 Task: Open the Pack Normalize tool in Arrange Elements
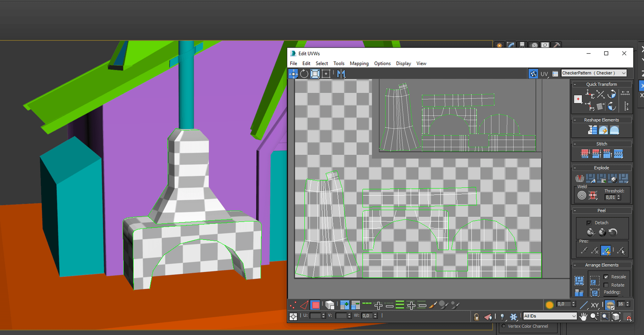click(580, 281)
